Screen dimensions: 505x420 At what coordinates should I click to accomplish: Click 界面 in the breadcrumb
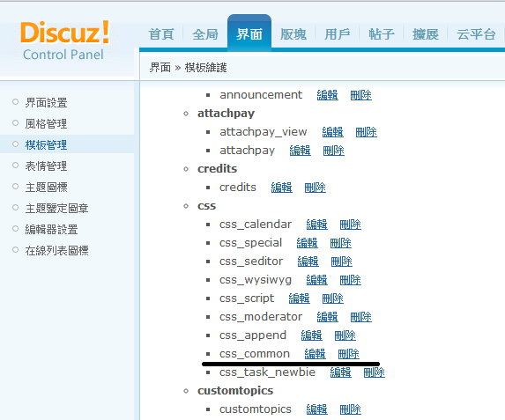tap(160, 68)
